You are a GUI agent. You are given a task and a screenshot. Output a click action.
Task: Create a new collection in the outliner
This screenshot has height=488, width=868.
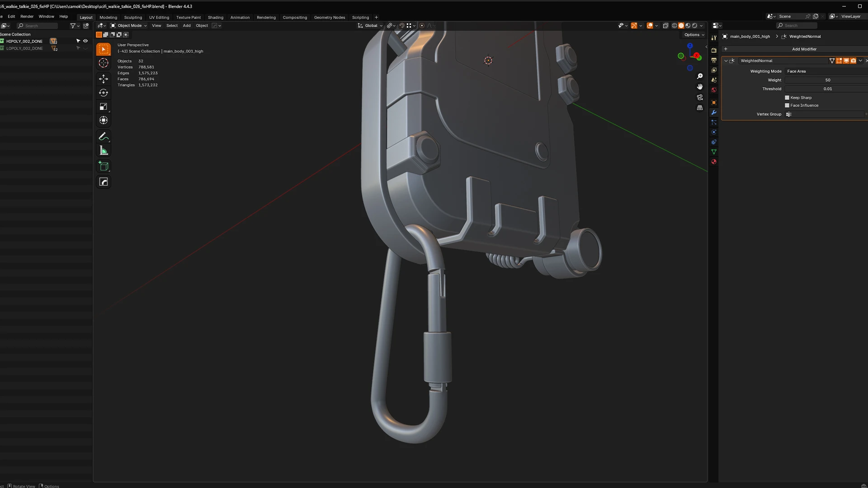tap(86, 26)
